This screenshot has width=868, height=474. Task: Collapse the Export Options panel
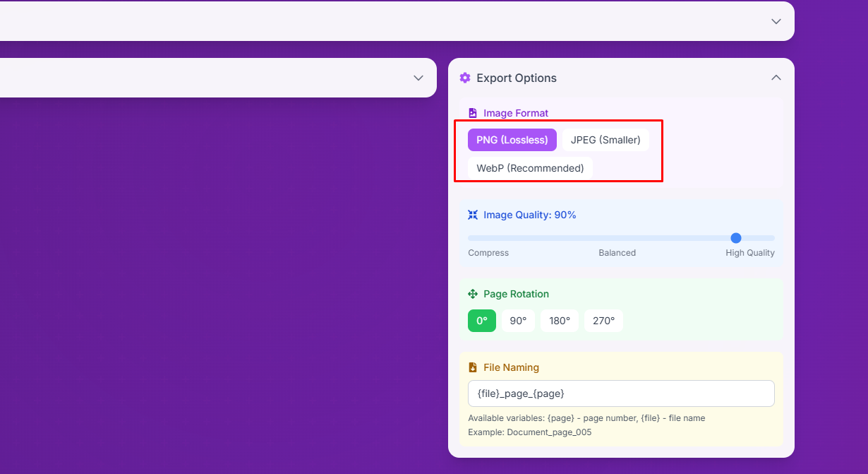point(776,78)
